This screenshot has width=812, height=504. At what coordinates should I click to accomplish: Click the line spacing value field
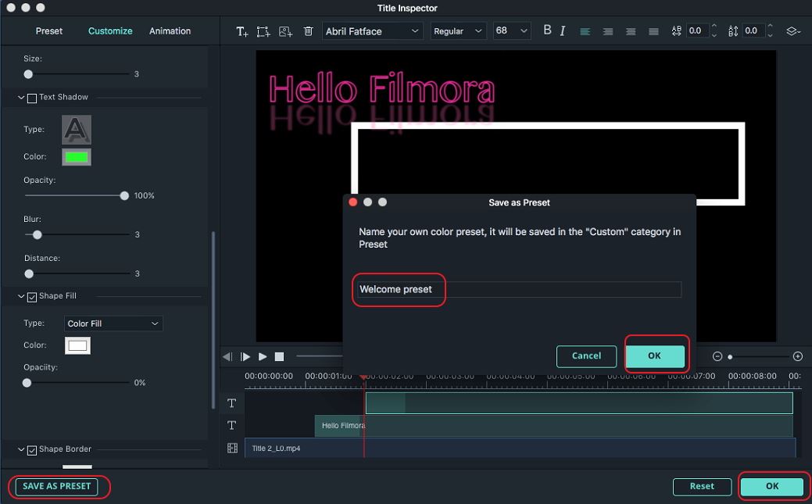(753, 31)
